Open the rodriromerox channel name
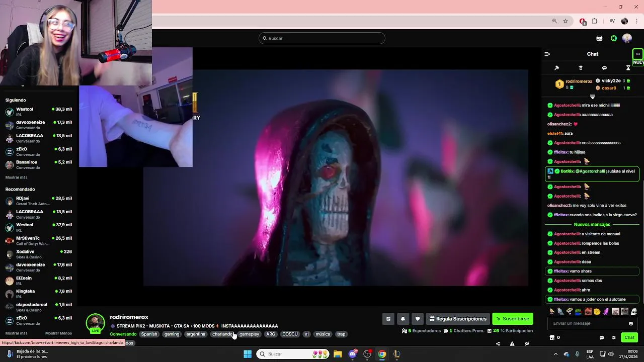 (129, 317)
